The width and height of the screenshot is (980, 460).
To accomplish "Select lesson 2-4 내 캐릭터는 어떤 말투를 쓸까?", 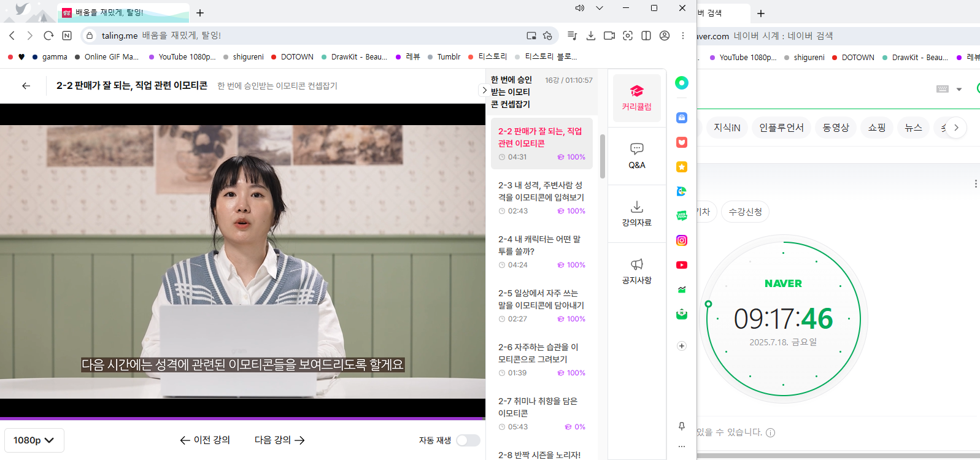I will (x=541, y=251).
